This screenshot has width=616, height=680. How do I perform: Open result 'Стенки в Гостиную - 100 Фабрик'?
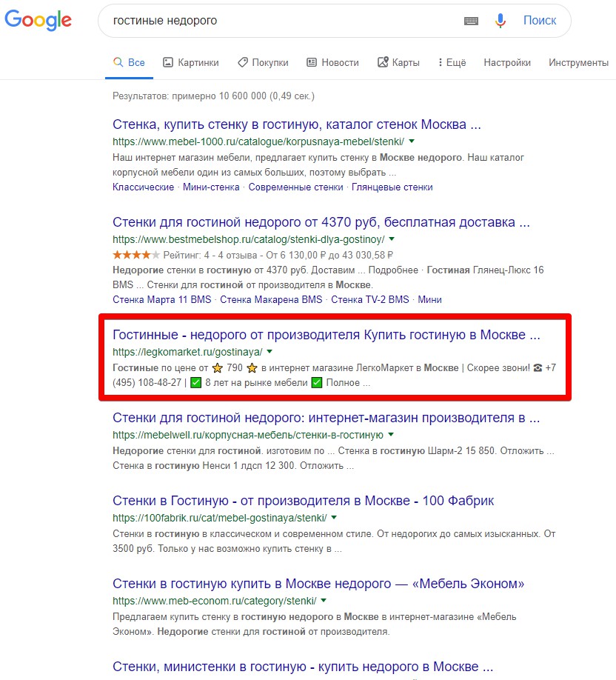pos(303,501)
